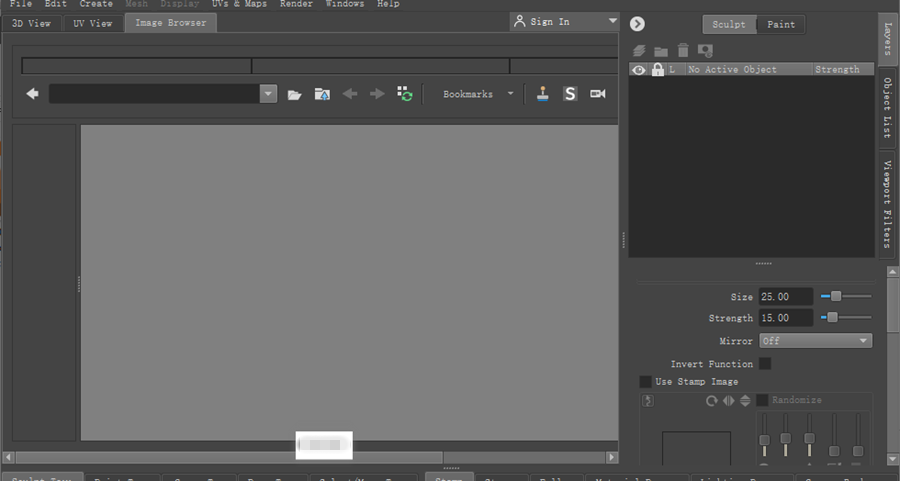The width and height of the screenshot is (900, 481).
Task: Enable the Randomize checkbox
Action: click(x=762, y=400)
